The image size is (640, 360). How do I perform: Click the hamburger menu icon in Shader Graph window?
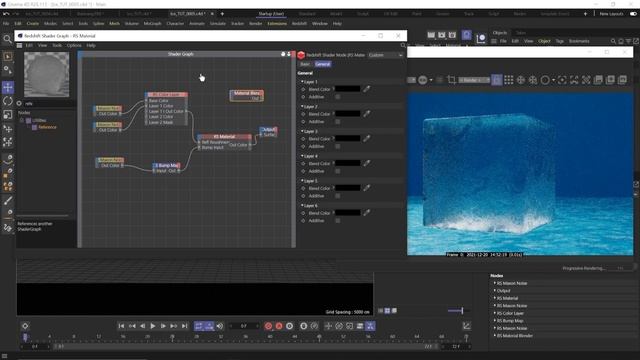click(19, 45)
